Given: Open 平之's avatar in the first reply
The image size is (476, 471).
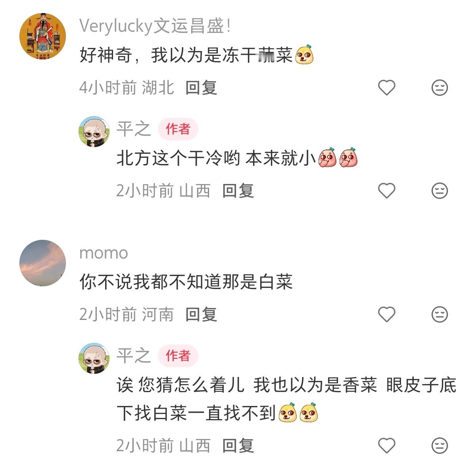Looking at the screenshot, I should pyautogui.click(x=94, y=132).
